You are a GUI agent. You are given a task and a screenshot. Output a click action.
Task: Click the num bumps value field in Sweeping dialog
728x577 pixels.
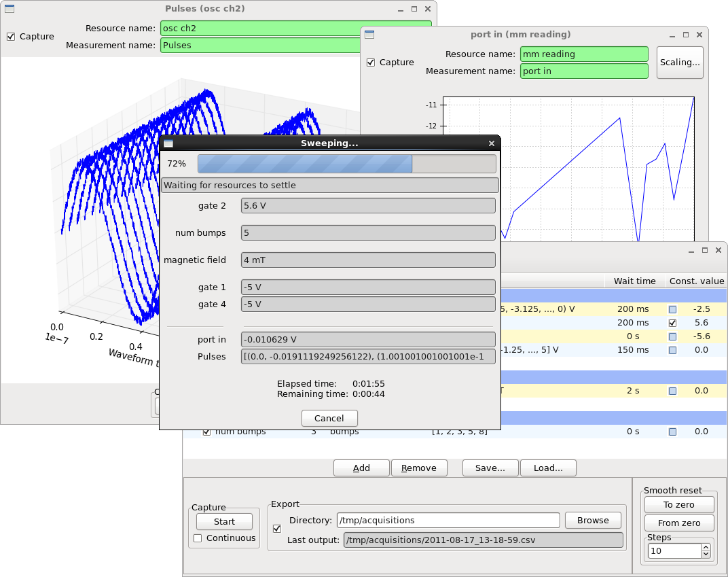pos(368,232)
